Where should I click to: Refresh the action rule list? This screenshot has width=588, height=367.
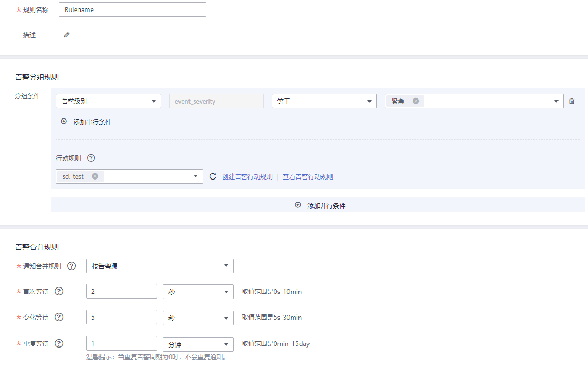point(213,177)
